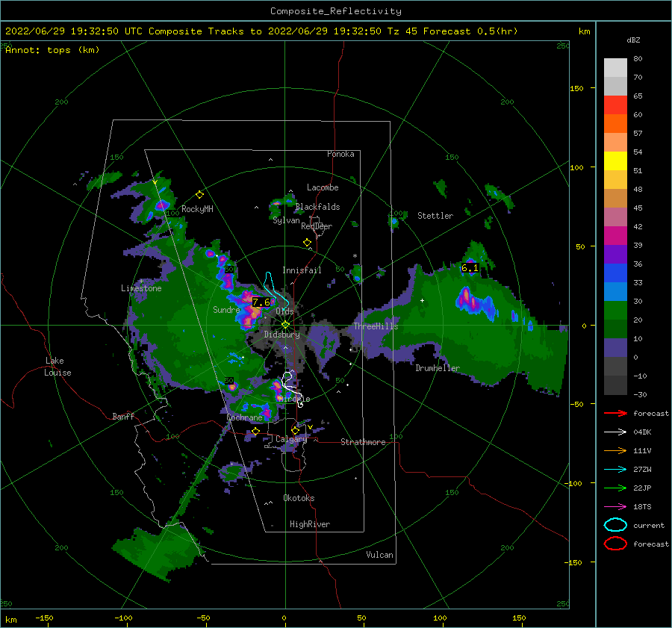Pick the light grey top swatch in dBZ scale
672x628 pixels.
615,67
